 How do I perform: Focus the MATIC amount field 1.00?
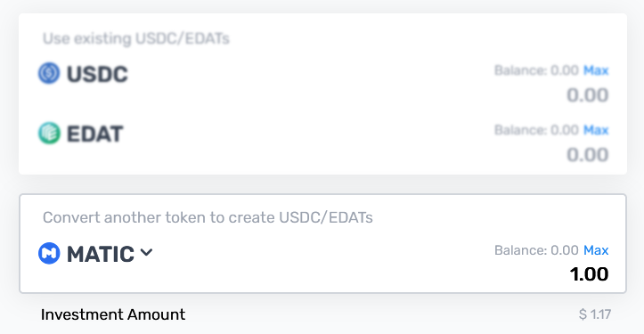tap(589, 274)
